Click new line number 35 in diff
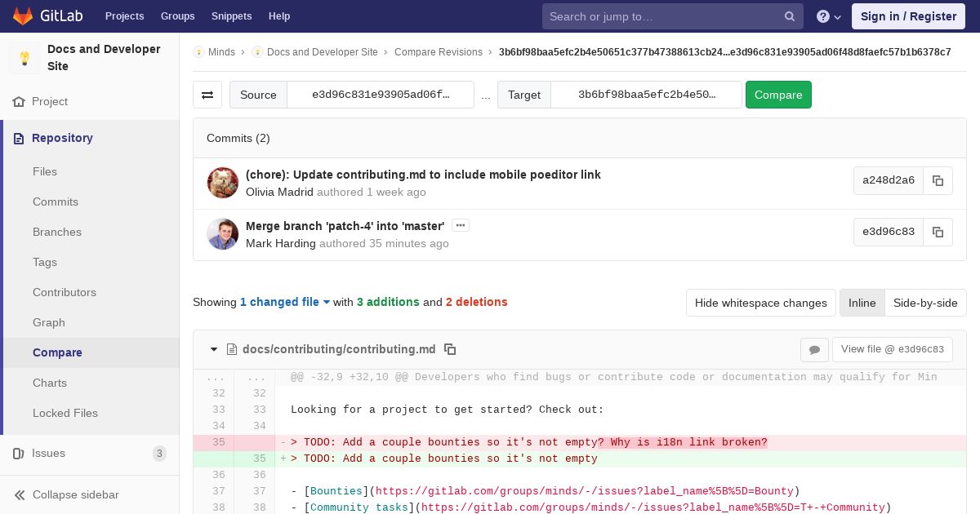The height and width of the screenshot is (514, 980). point(259,459)
